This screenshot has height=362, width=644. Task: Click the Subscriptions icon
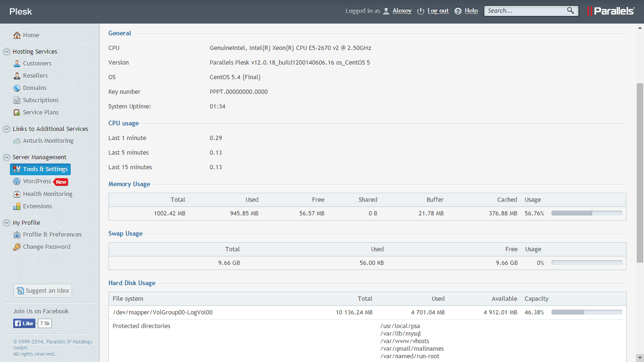(17, 100)
